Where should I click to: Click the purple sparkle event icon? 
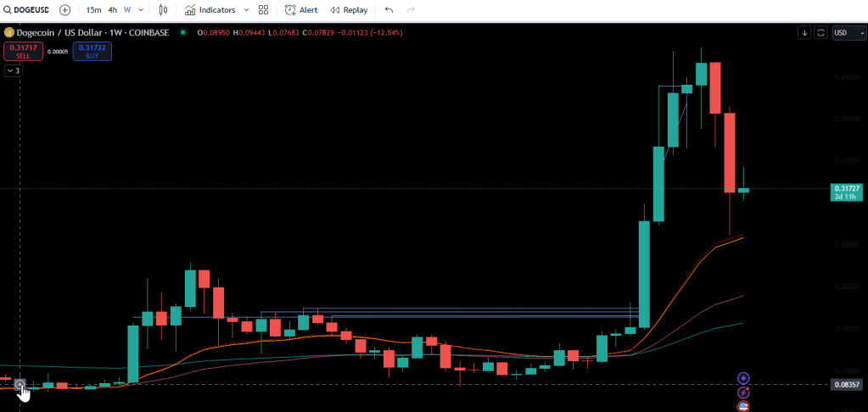tap(743, 378)
